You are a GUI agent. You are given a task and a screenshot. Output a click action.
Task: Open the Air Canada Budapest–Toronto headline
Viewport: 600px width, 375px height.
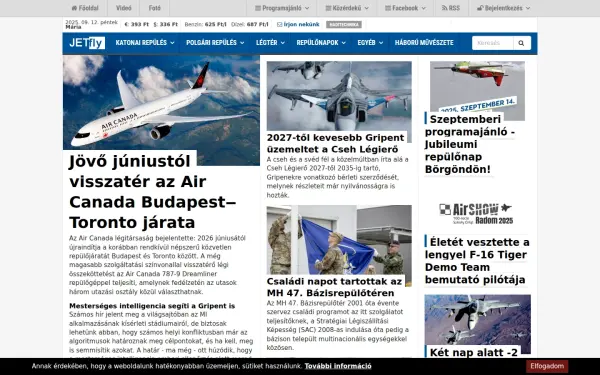coord(152,192)
